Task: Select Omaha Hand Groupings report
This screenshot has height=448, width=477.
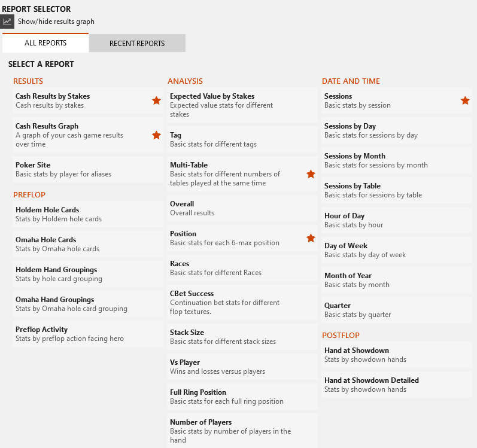Action: [x=88, y=304]
